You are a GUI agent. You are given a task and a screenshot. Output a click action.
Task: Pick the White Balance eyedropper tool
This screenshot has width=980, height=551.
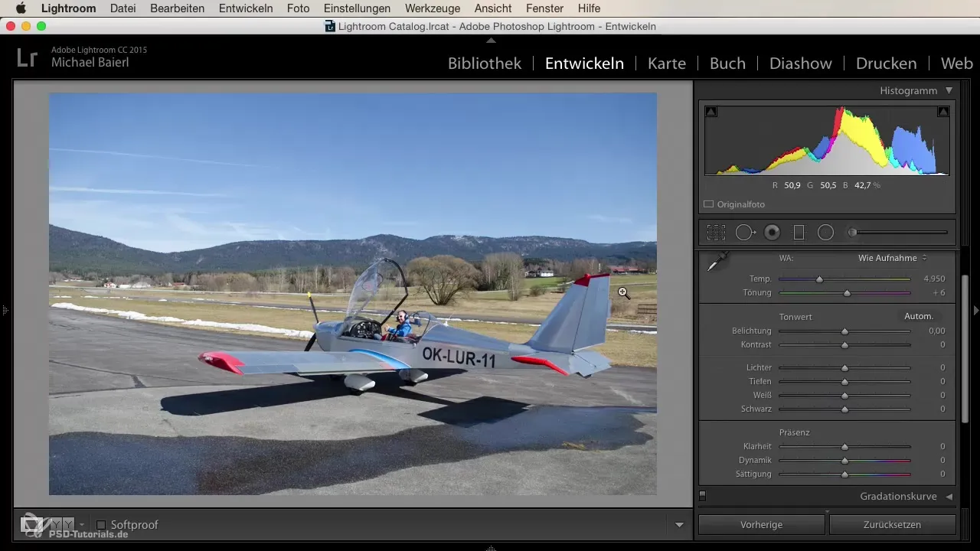point(717,262)
